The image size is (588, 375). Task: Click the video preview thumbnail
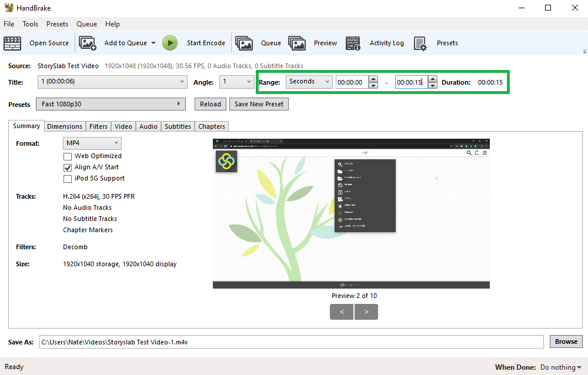pyautogui.click(x=351, y=214)
